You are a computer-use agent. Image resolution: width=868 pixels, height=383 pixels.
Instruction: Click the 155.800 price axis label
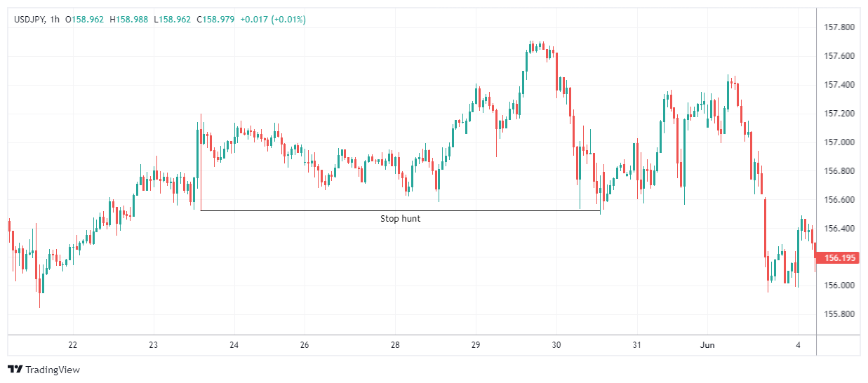tap(838, 314)
